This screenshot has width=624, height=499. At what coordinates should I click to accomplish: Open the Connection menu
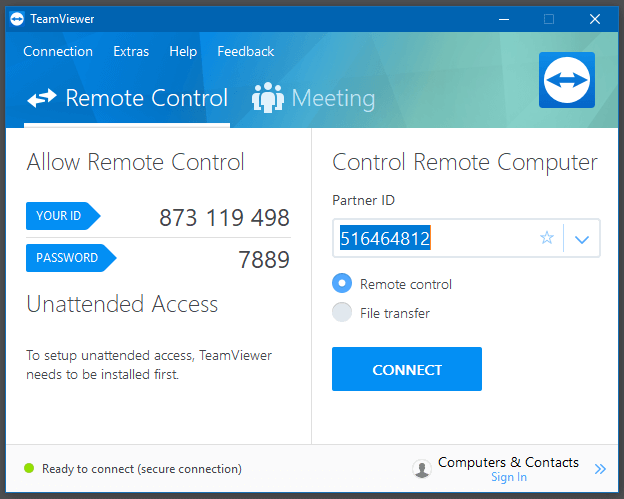58,51
